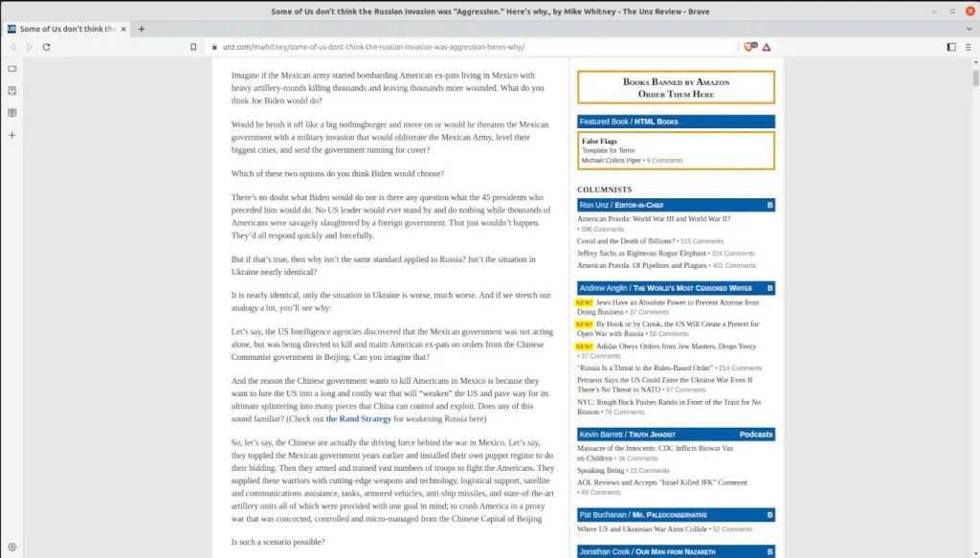Screen dimensions: 980x558
Task: Open the reading list sidebar panel
Action: pyautogui.click(x=11, y=113)
